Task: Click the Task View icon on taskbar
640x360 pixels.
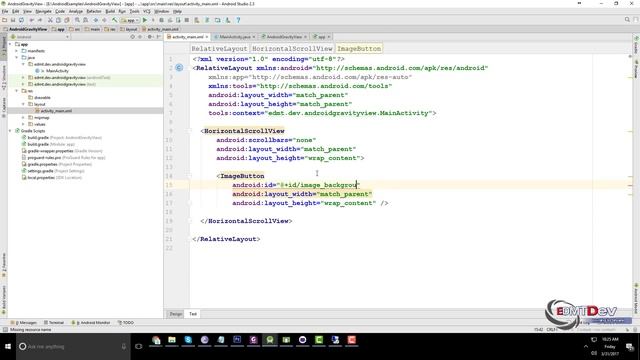Action: click(139, 347)
